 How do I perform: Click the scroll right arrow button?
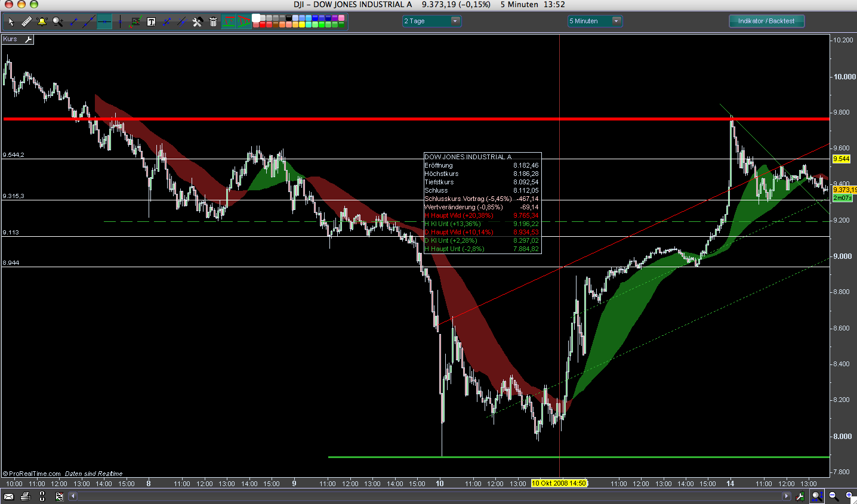(x=787, y=496)
